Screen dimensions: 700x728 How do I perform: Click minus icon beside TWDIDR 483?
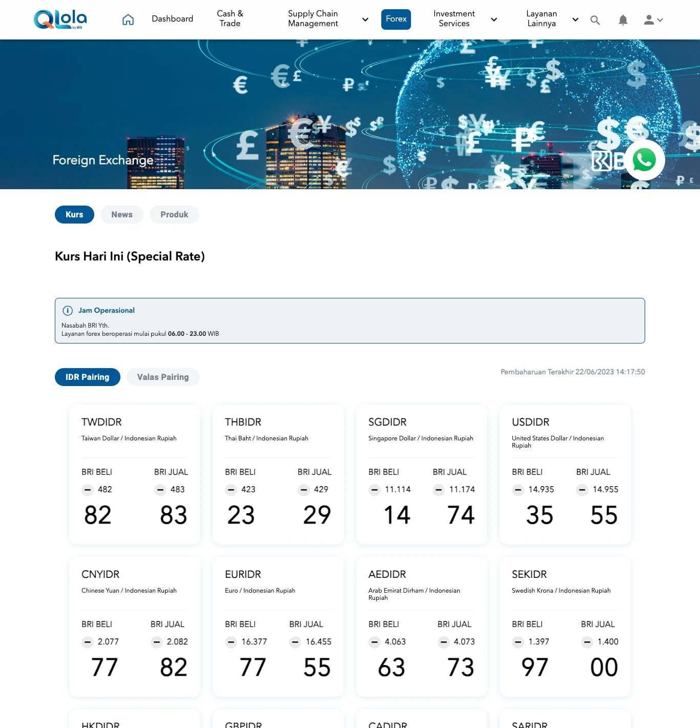[x=160, y=490]
